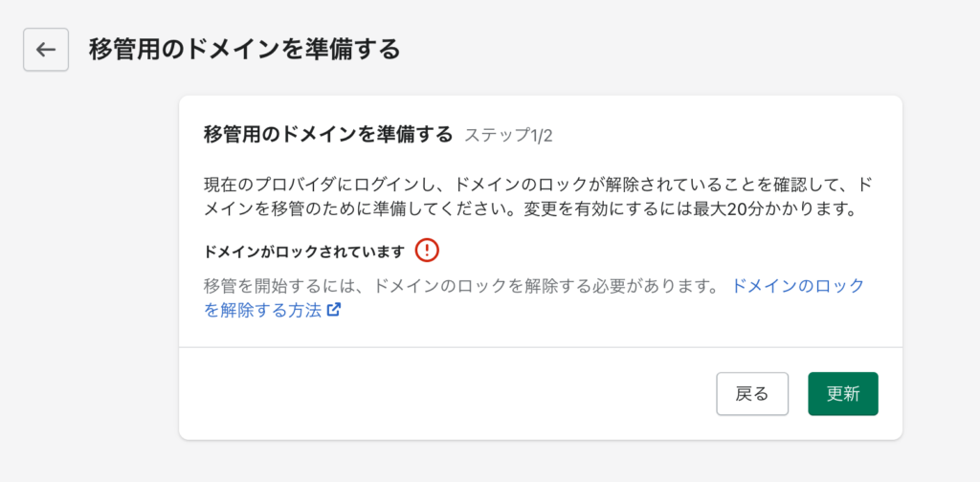Click the ドメインがロックされています status label

(x=305, y=252)
